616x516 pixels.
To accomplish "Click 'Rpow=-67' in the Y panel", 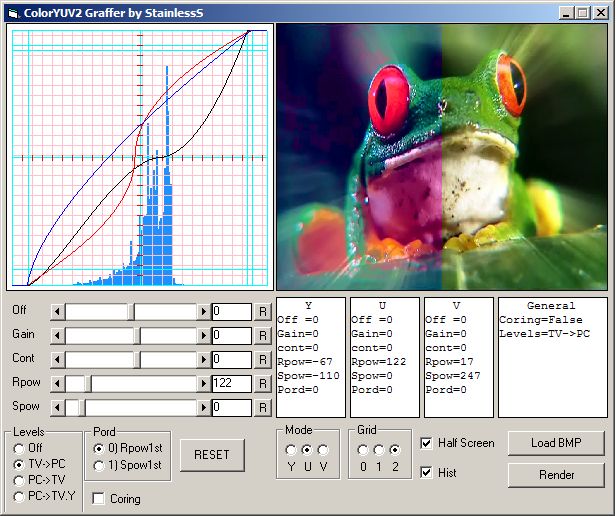I will (x=305, y=362).
